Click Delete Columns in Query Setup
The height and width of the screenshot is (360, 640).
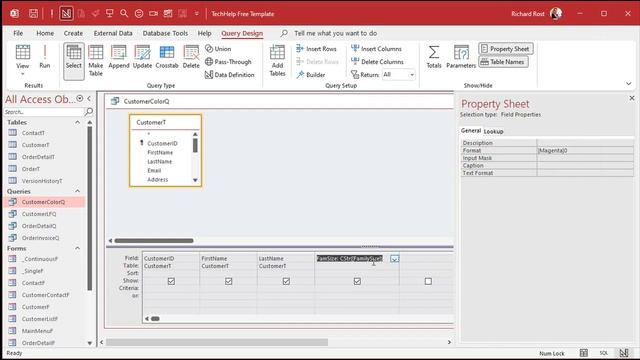[378, 62]
